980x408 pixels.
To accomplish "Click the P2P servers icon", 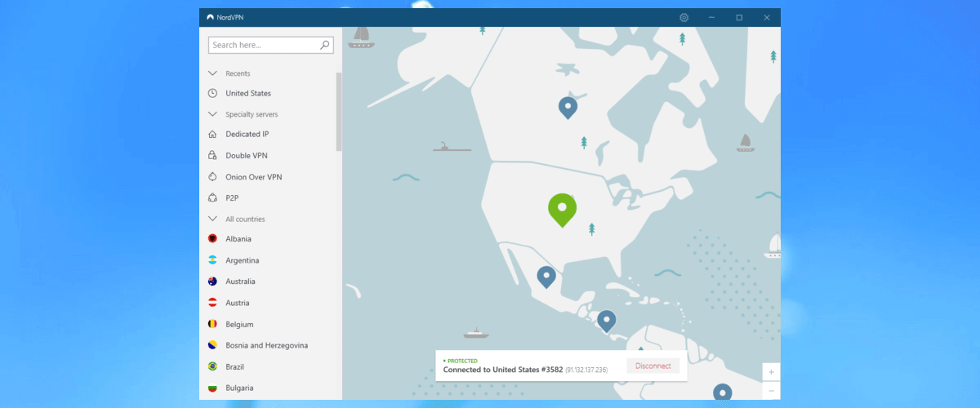I will click(x=212, y=197).
